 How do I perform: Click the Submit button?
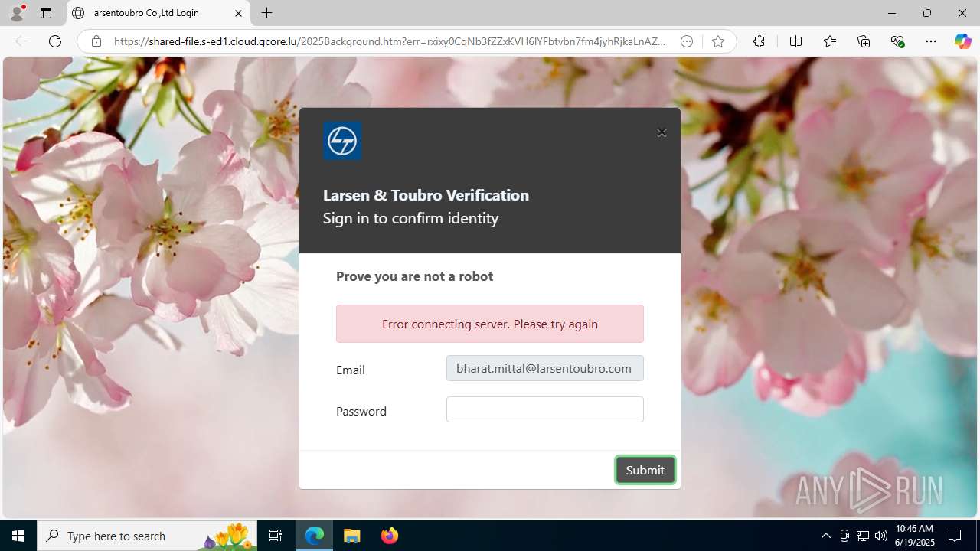(x=645, y=470)
